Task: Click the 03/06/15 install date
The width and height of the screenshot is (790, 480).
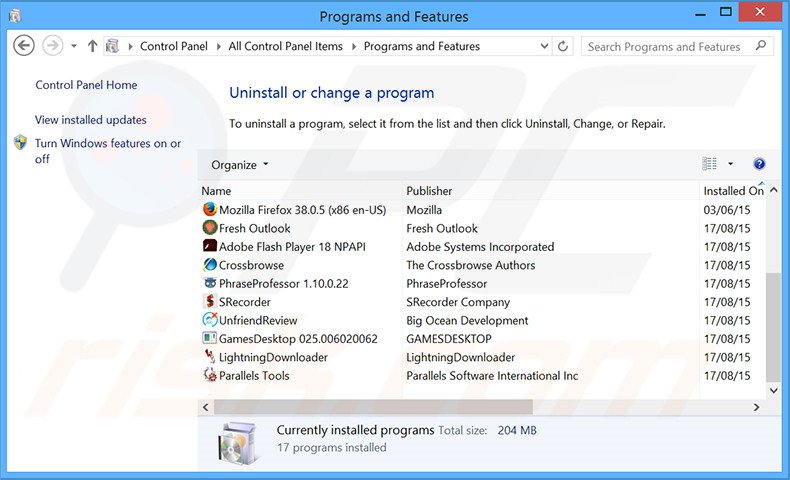Action: point(727,210)
